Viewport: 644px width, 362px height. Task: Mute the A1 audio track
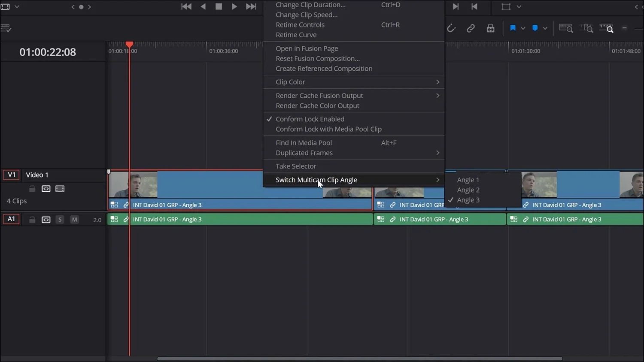(x=74, y=219)
